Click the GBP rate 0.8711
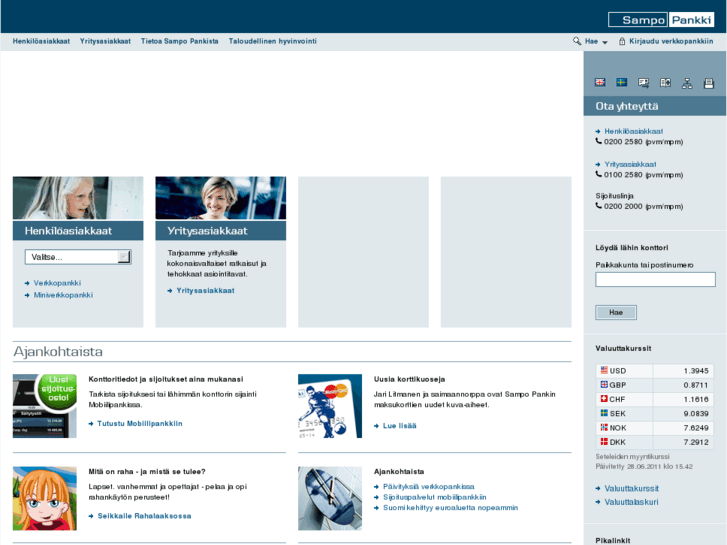Viewport: 727px width, 545px height. click(x=695, y=385)
